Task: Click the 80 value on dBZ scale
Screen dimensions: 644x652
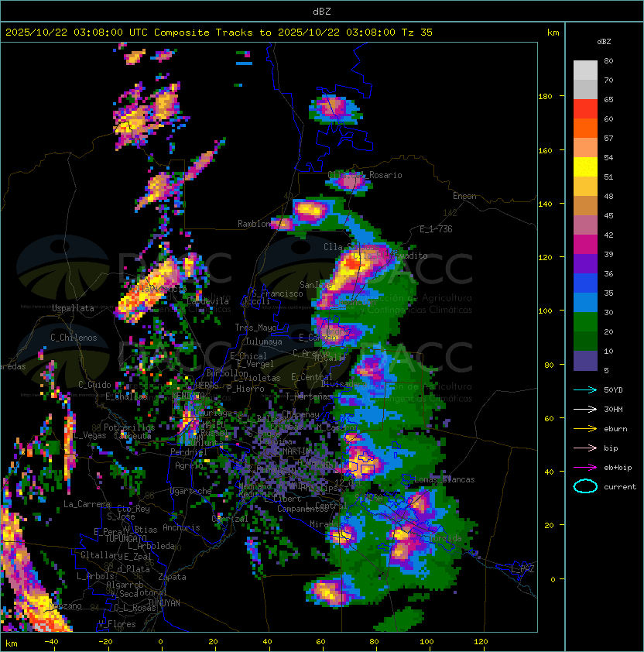Action: click(608, 60)
